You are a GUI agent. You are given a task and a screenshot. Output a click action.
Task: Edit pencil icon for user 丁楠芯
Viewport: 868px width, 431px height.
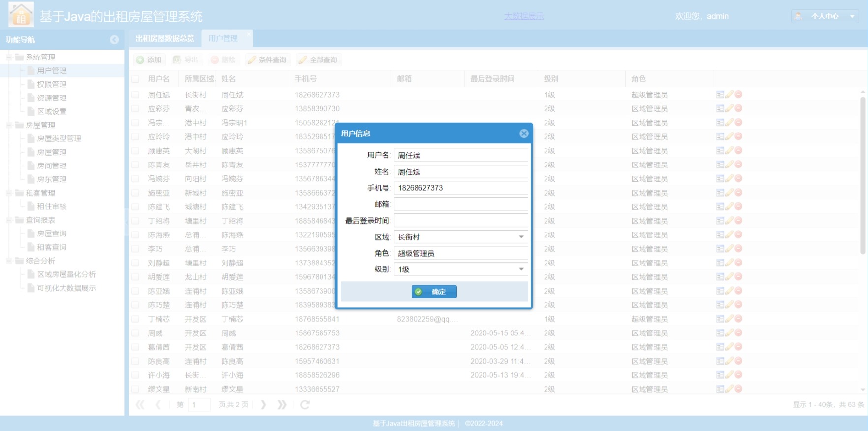pos(729,319)
